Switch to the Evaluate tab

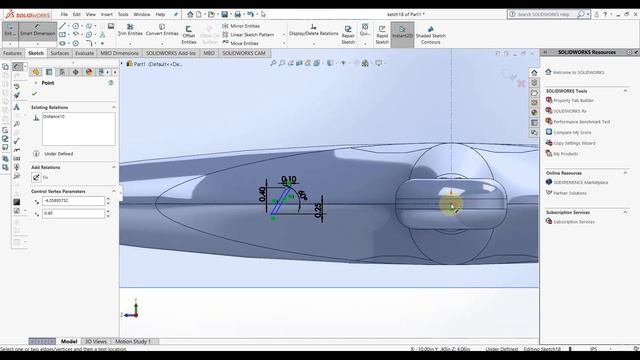pos(84,53)
